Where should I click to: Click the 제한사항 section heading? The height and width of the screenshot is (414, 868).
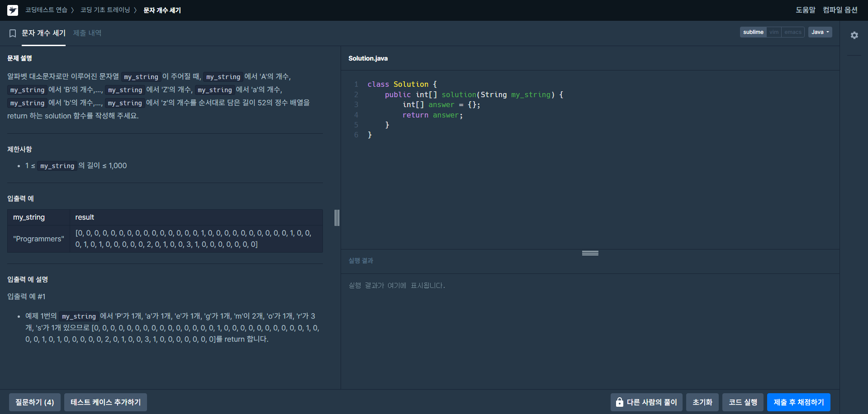[x=20, y=149]
